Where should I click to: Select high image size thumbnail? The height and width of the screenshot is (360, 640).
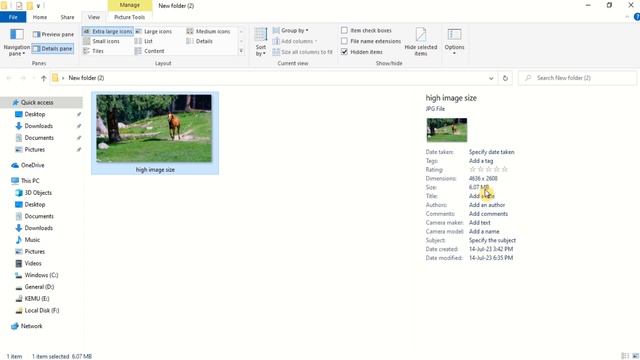click(x=155, y=133)
